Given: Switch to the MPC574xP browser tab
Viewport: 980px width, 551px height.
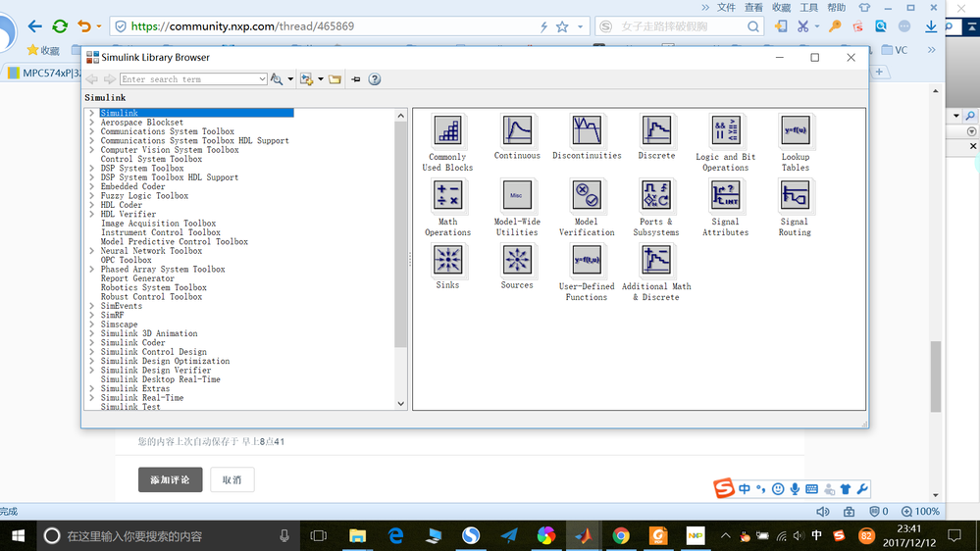Looking at the screenshot, I should (44, 74).
